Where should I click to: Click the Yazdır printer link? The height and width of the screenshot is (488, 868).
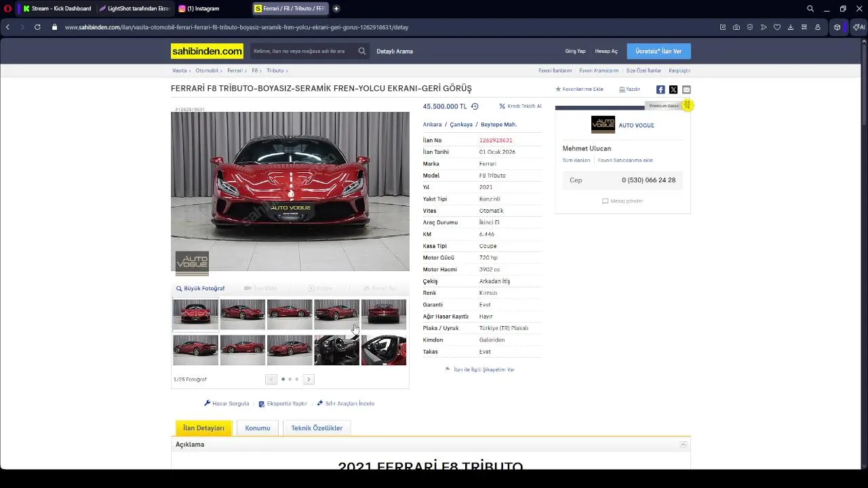point(629,89)
